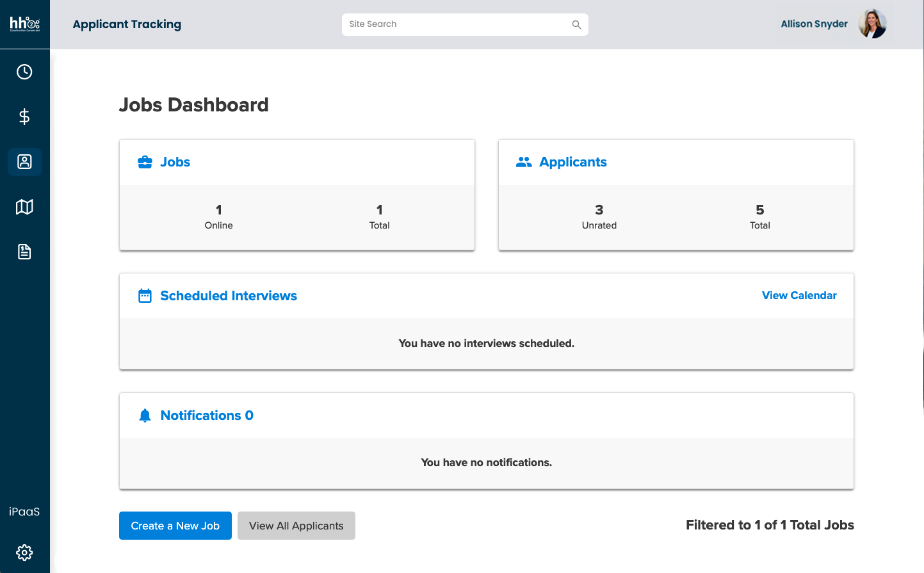Open the map icon in the sidebar
924x573 pixels.
pyautogui.click(x=24, y=207)
